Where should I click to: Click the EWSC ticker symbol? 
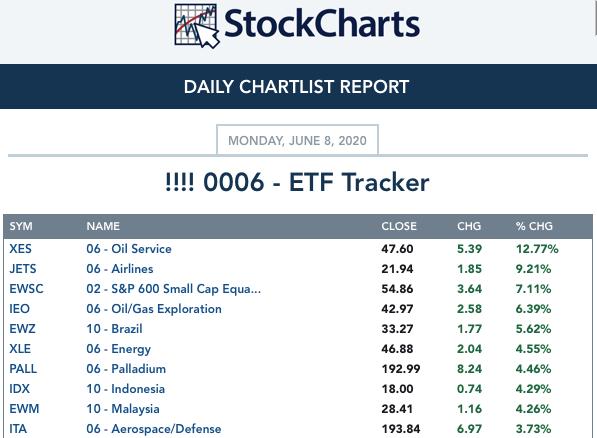(26, 289)
